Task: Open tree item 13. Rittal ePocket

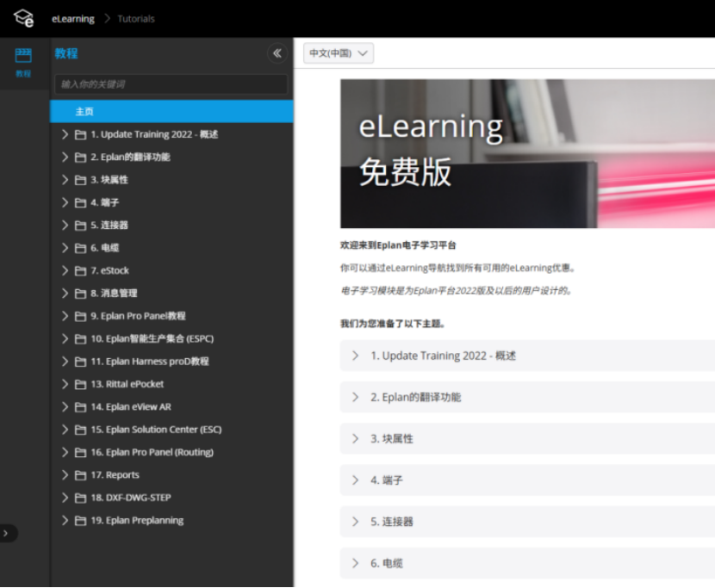Action: [x=127, y=384]
